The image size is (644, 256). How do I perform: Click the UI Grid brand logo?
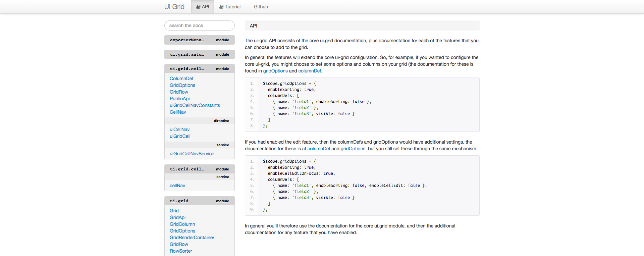pyautogui.click(x=174, y=7)
